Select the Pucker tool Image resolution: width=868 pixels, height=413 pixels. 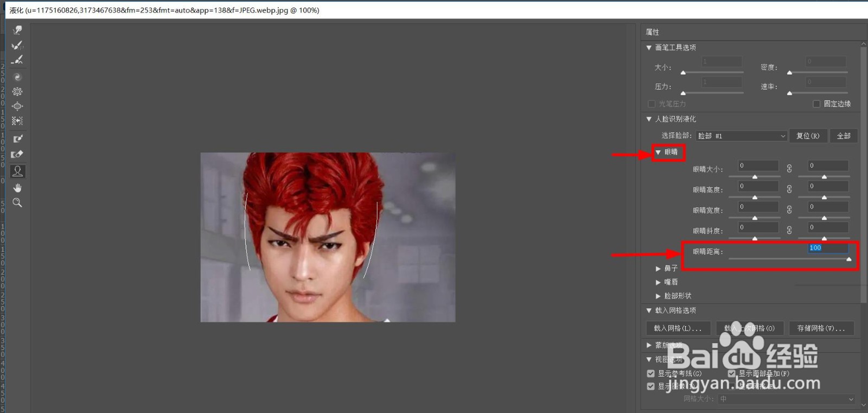[x=17, y=92]
